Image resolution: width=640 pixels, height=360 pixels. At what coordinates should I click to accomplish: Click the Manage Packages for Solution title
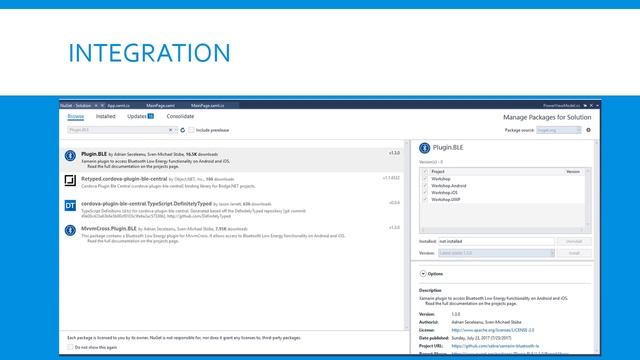click(x=547, y=118)
